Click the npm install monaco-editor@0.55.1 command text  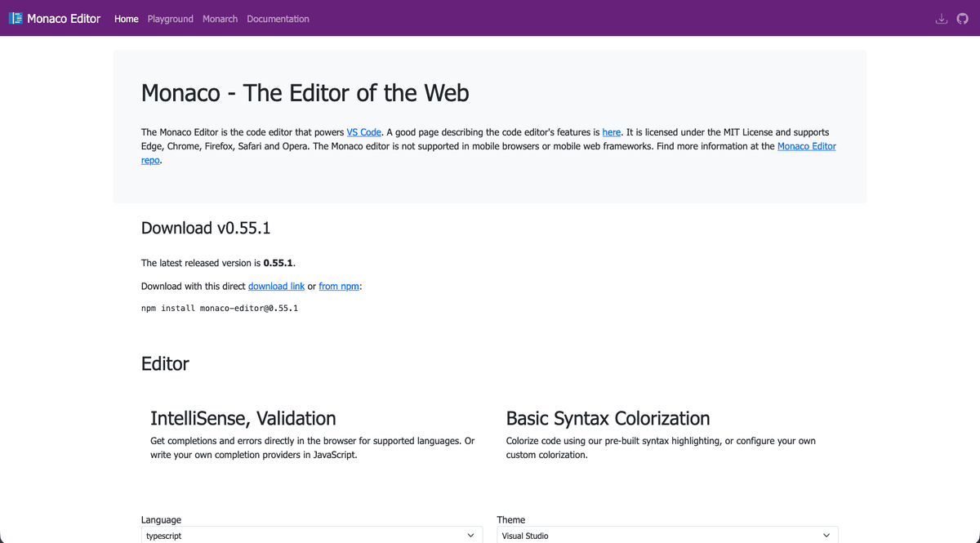point(220,309)
